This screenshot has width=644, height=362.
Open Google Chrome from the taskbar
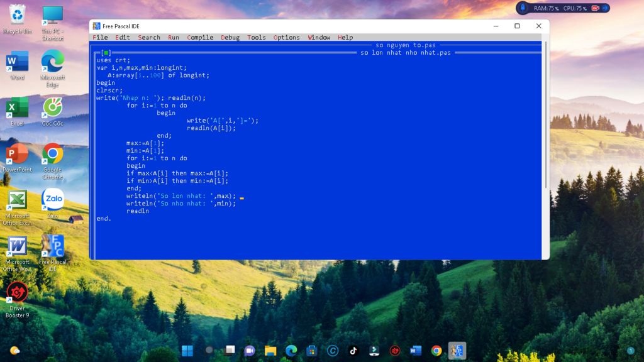click(436, 351)
